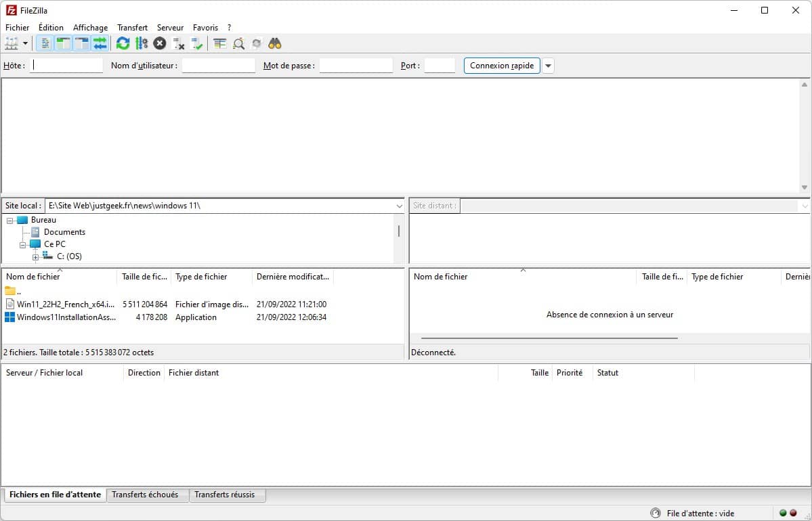812x521 pixels.
Task: Click the local tree vertical scrollbar thumb
Action: click(399, 231)
